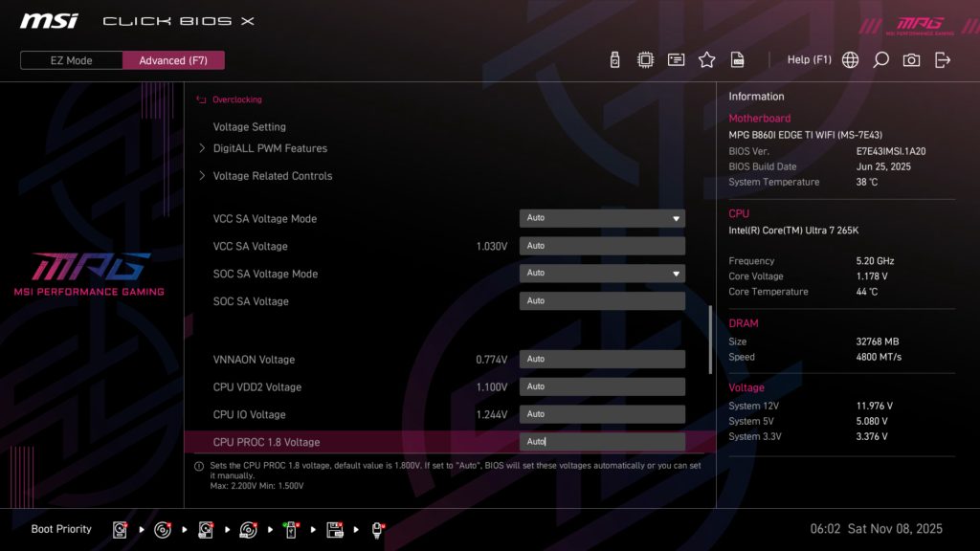Select the first hard drive in Boot Priority
This screenshot has height=551, width=980.
120,528
